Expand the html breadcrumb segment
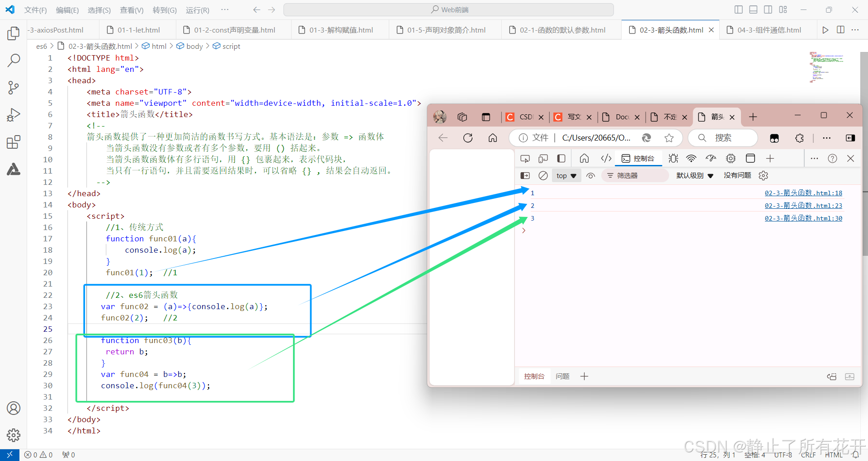 tap(154, 46)
